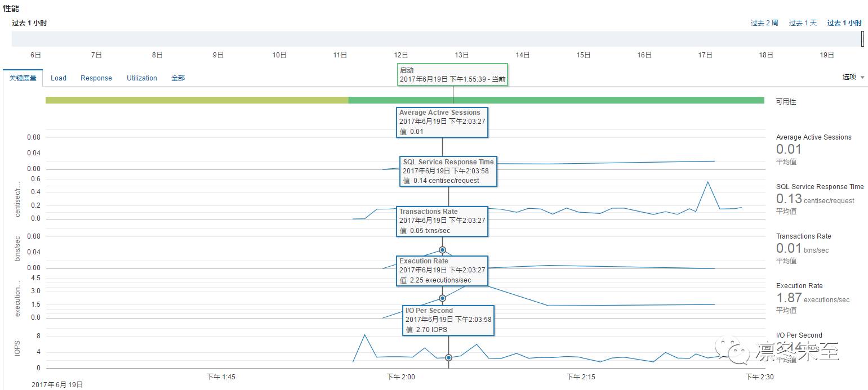
Task: Click the Execution Rate data point marker
Action: [442, 298]
